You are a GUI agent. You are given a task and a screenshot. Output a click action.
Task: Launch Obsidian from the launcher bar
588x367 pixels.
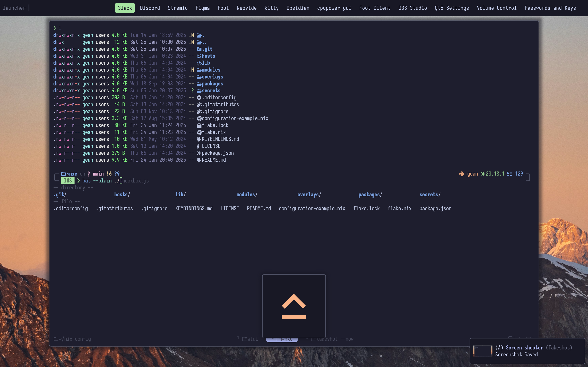click(298, 8)
